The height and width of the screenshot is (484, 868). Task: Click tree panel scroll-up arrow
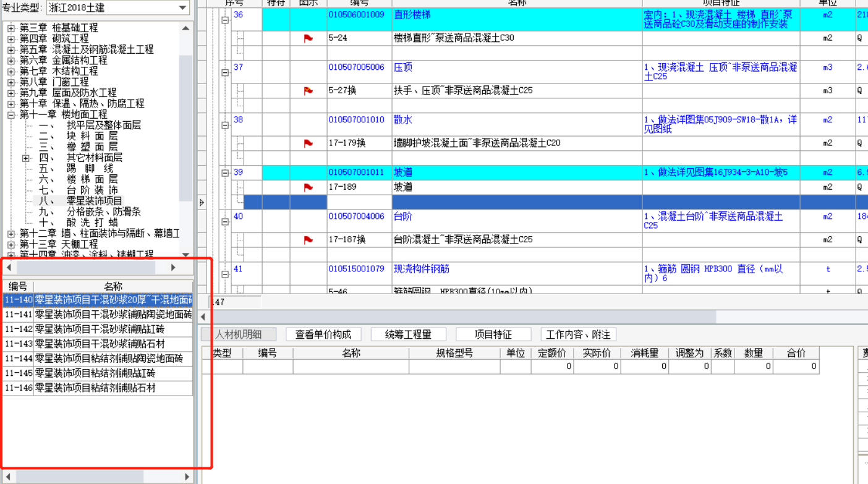185,28
